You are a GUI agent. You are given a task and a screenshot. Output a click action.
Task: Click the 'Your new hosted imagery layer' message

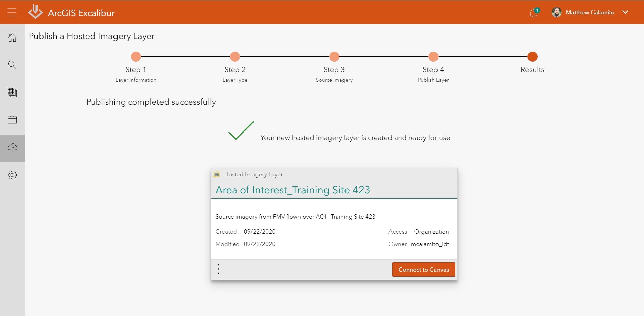point(355,138)
